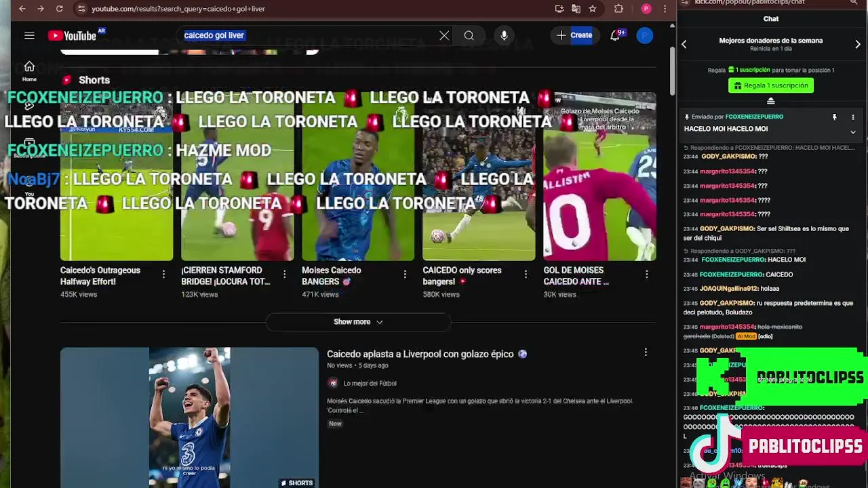
Task: Select the YouTube results URL in address bar
Action: pyautogui.click(x=178, y=9)
